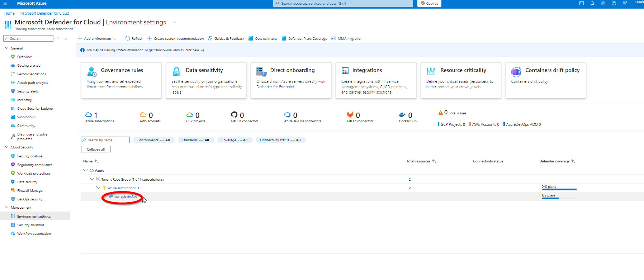
Task: Collapse the Tenant Root Group node
Action: (92, 179)
